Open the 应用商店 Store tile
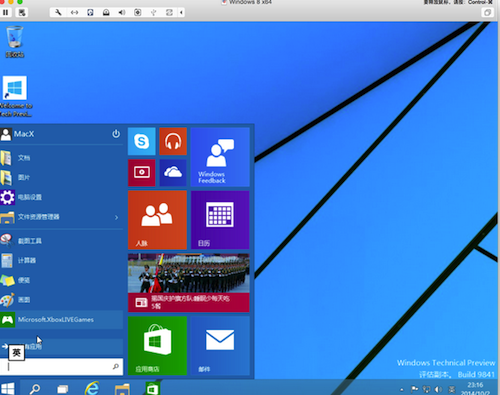Viewport: 500px width, 395px height. 157,346
